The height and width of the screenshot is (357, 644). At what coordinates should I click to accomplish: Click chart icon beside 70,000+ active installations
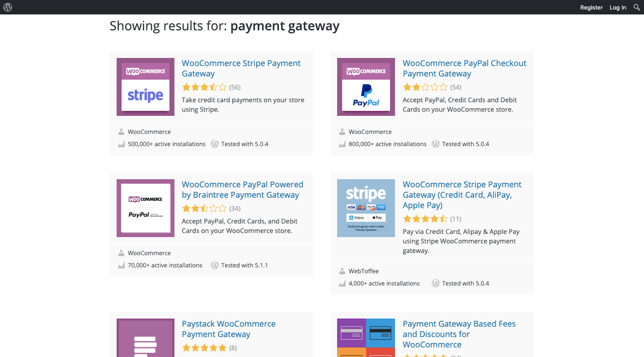click(x=121, y=265)
